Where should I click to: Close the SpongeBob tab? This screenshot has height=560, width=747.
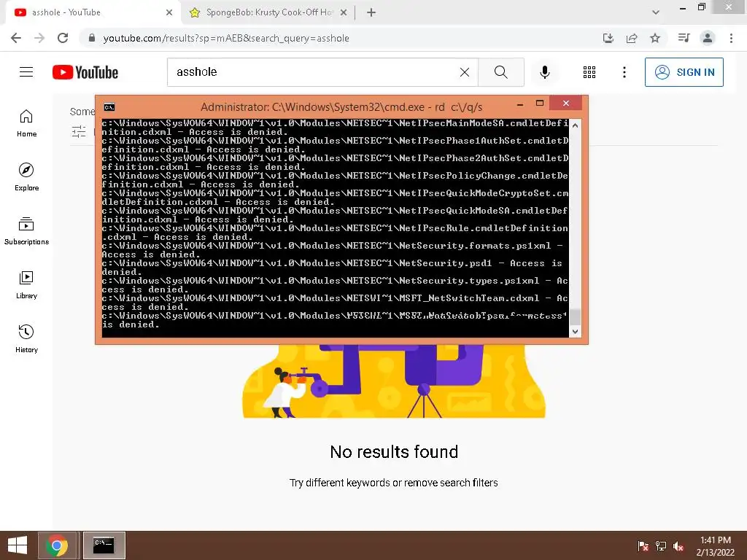point(344,12)
